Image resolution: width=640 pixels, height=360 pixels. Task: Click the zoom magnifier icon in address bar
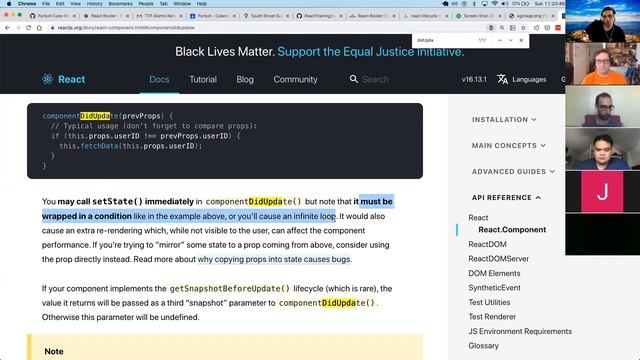pos(502,28)
